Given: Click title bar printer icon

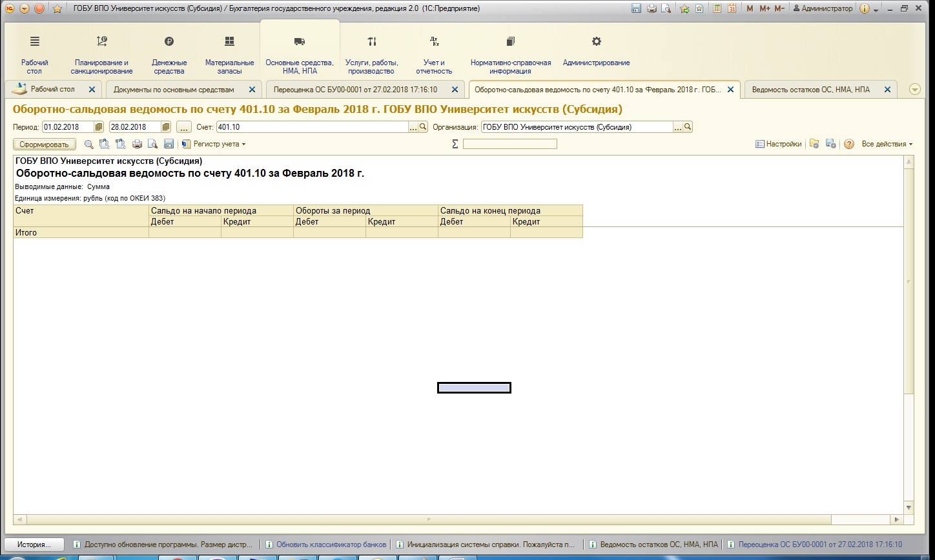Looking at the screenshot, I should coord(652,8).
